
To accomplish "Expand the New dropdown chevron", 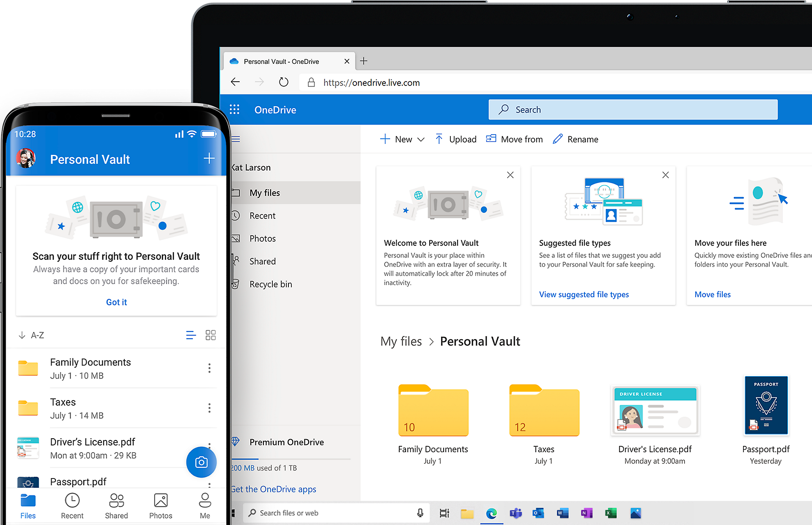I will [421, 140].
